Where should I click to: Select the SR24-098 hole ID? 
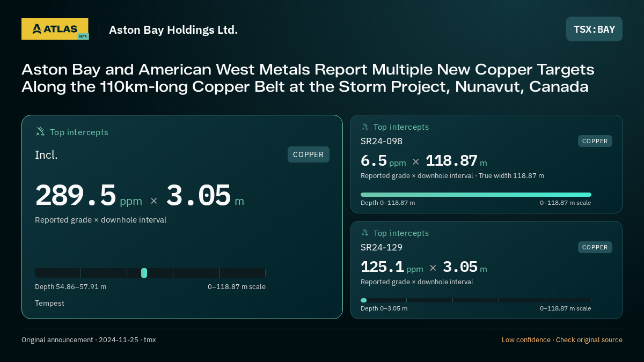[382, 141]
